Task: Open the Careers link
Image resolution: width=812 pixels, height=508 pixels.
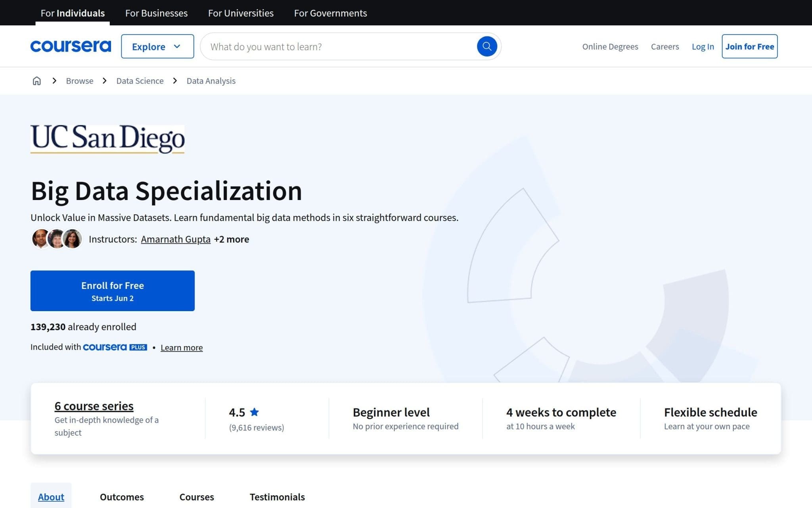Action: pyautogui.click(x=665, y=46)
